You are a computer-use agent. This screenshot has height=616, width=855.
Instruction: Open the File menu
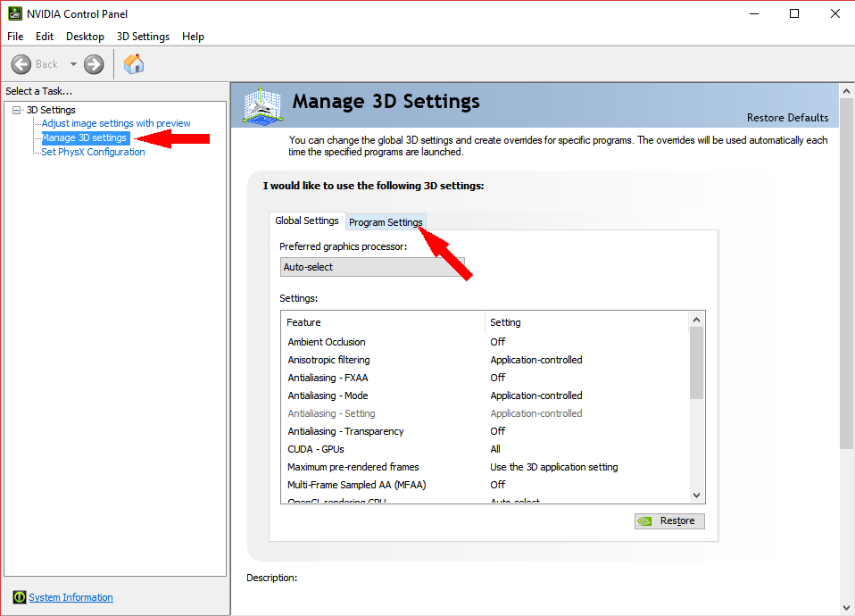(15, 37)
